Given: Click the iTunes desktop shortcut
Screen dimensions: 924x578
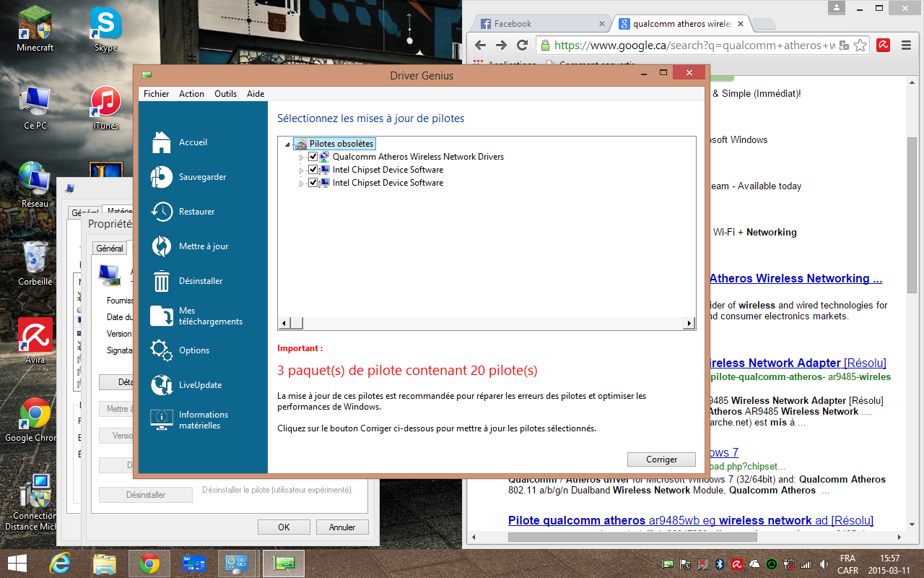Looking at the screenshot, I should tap(105, 107).
